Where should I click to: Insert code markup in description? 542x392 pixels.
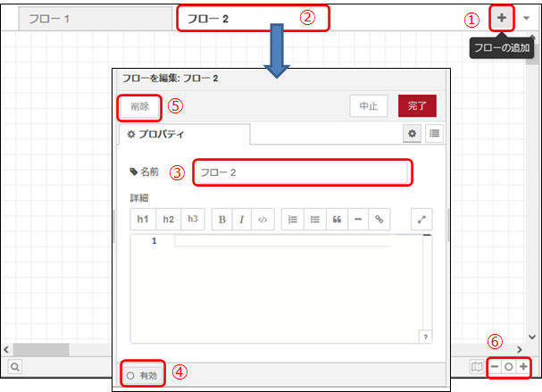point(262,219)
